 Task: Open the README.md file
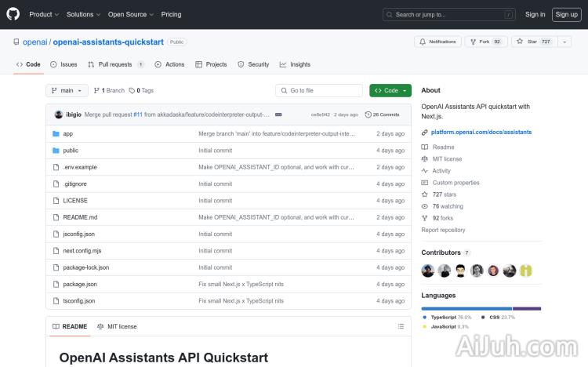pos(80,217)
